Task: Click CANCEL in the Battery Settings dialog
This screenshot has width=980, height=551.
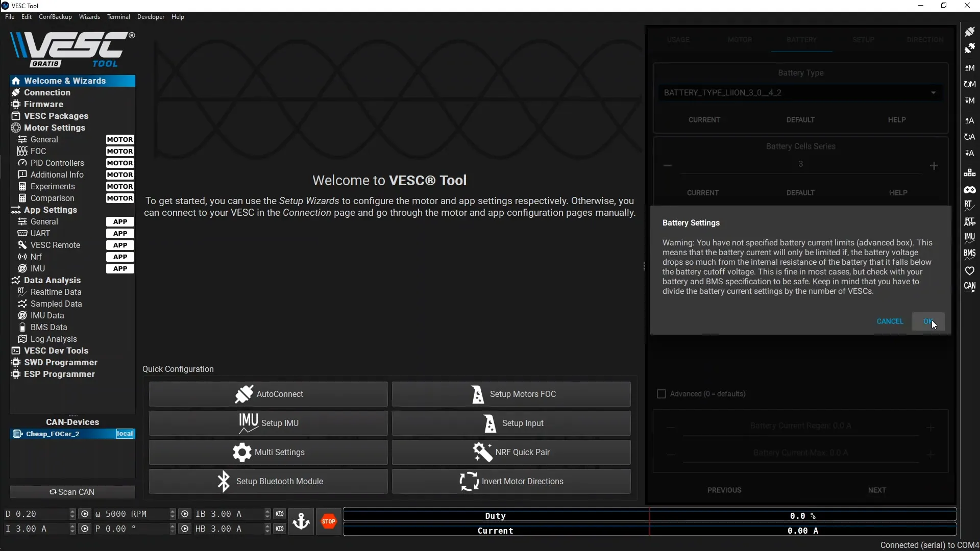Action: coord(890,321)
